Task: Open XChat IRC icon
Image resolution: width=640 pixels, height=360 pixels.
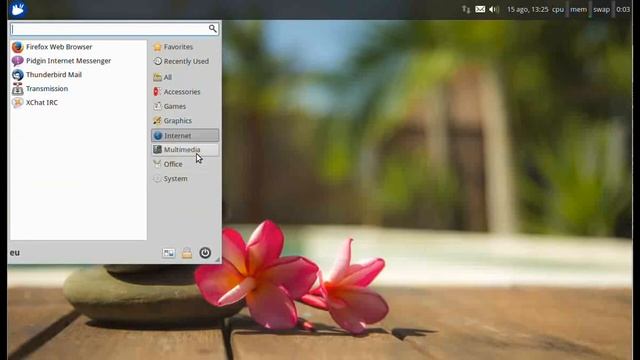Action: (17, 102)
